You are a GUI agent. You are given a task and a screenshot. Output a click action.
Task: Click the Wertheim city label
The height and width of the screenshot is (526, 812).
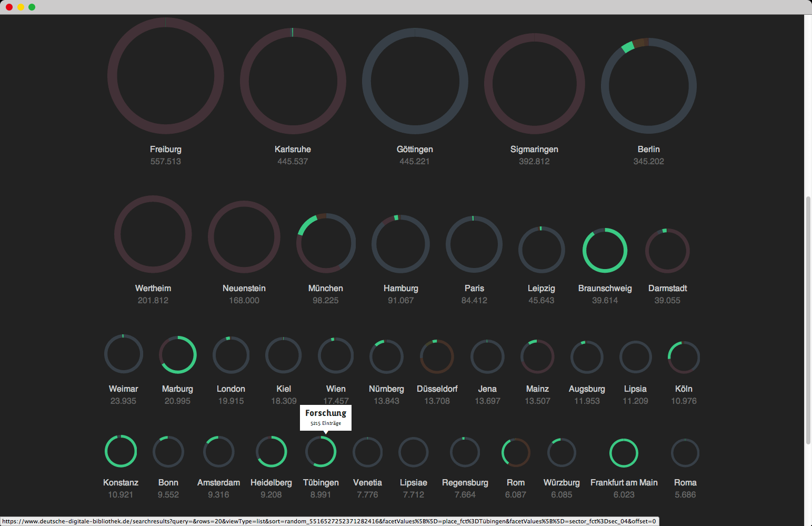pos(153,288)
